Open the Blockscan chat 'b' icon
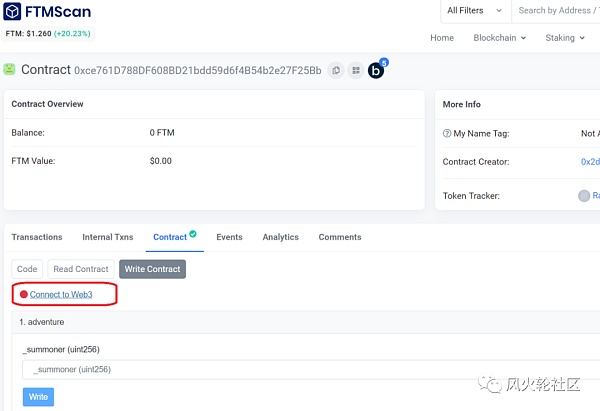 coord(376,71)
